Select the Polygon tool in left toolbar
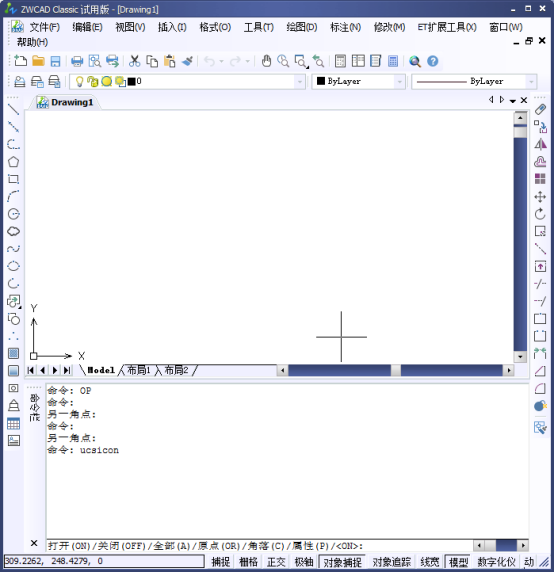554x572 pixels. 13,162
